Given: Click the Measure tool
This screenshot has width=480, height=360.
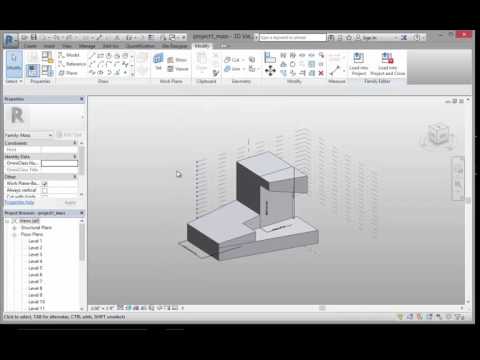Looking at the screenshot, I should pyautogui.click(x=334, y=70).
